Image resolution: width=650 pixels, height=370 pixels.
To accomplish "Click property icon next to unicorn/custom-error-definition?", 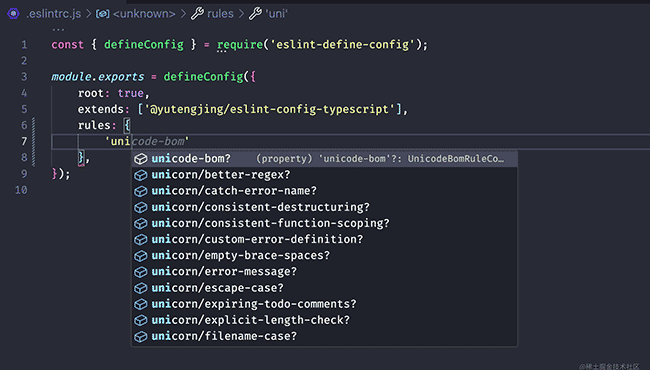I will (x=141, y=240).
